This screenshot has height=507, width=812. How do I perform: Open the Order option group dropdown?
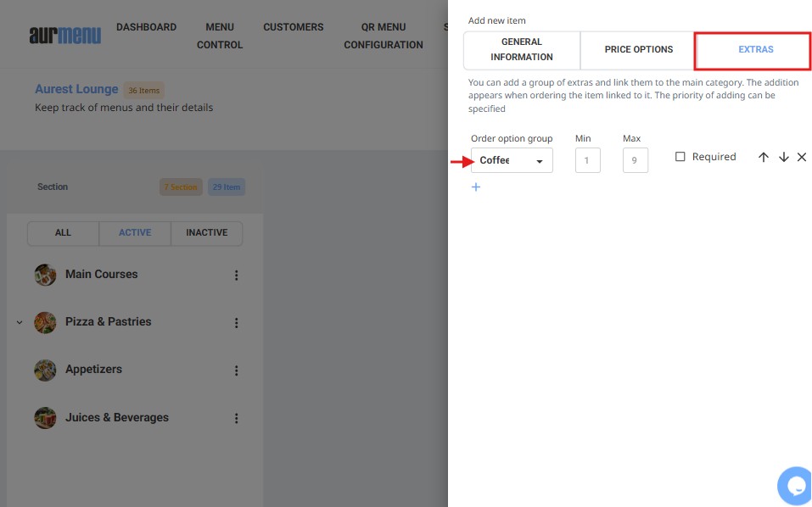pyautogui.click(x=512, y=160)
